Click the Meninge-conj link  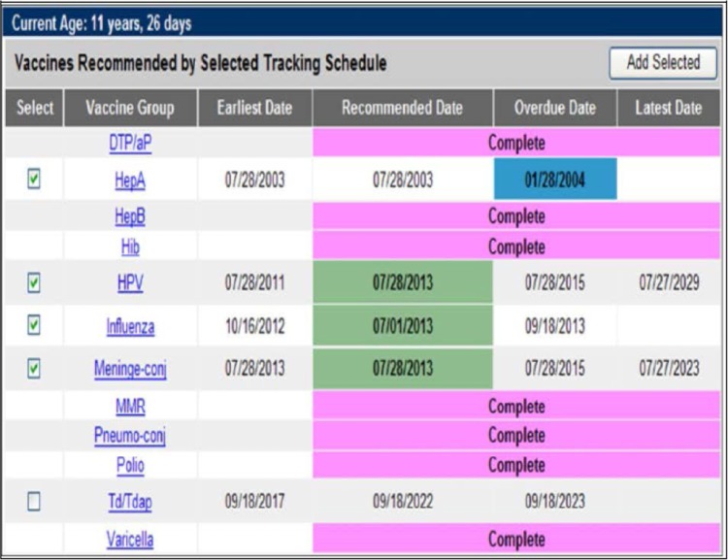coord(130,369)
